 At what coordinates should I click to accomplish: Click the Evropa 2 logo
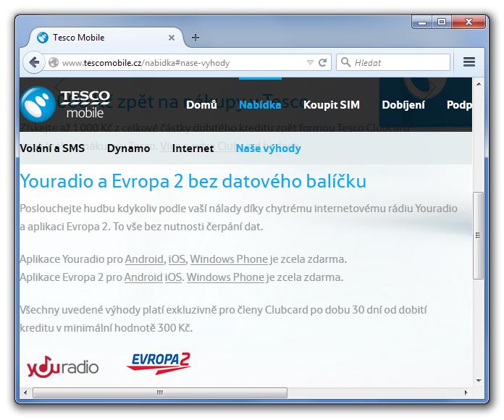[159, 363]
